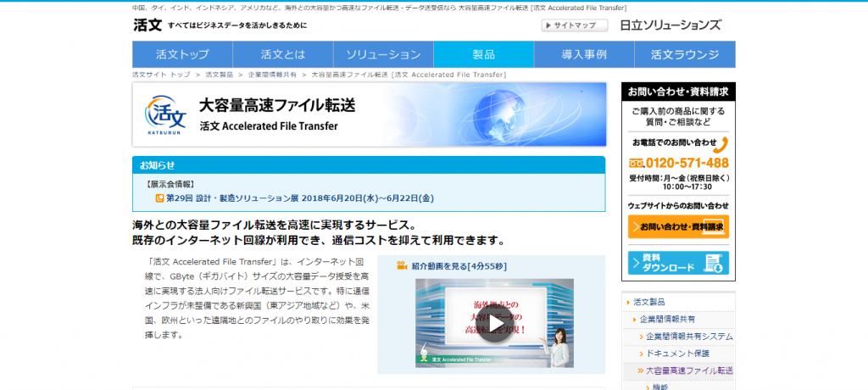Open the 活文とは navigation tab

click(x=283, y=54)
